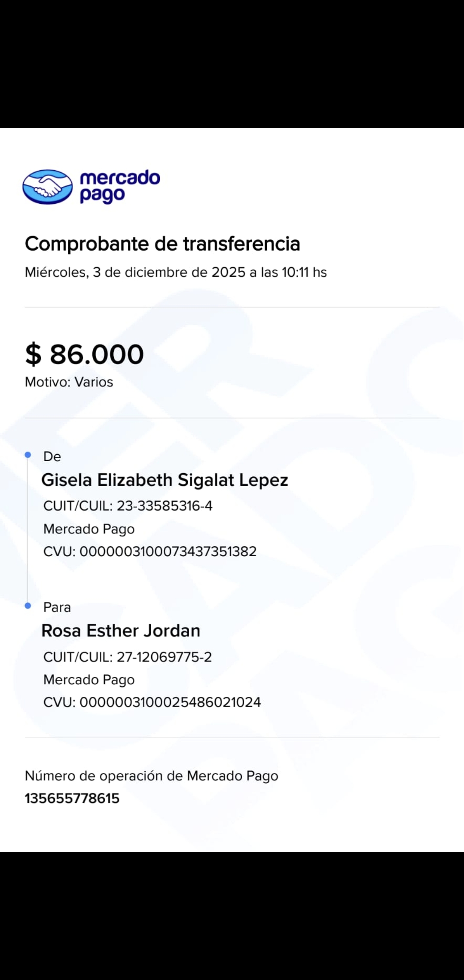
Task: Click the blue dot beside 'De'
Action: pos(28,455)
